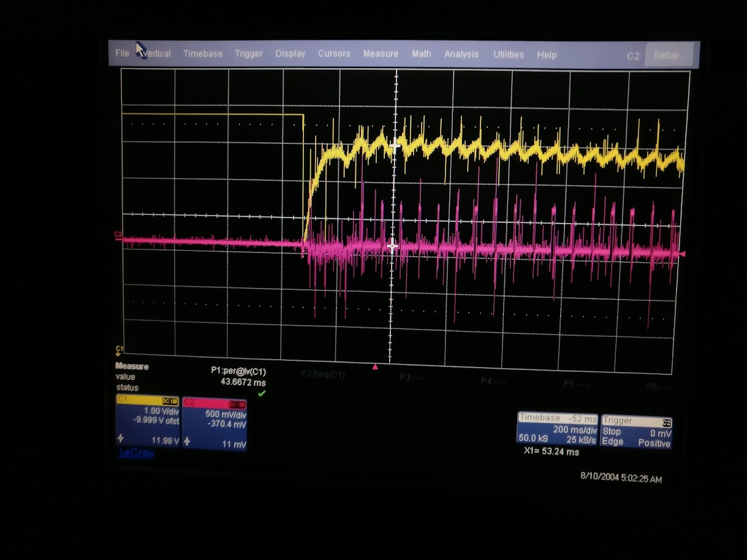Viewport: 747px width, 560px height.
Task: Open the Utilities menu
Action: pyautogui.click(x=509, y=55)
